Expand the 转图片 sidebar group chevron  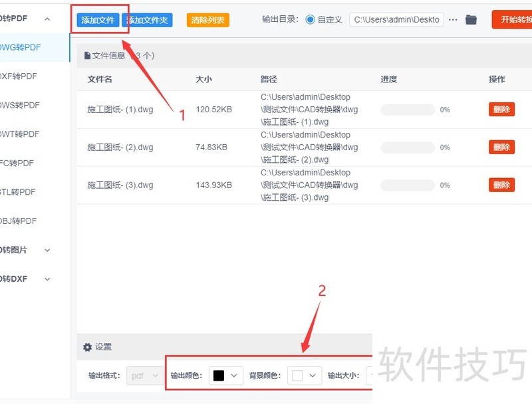[47, 250]
